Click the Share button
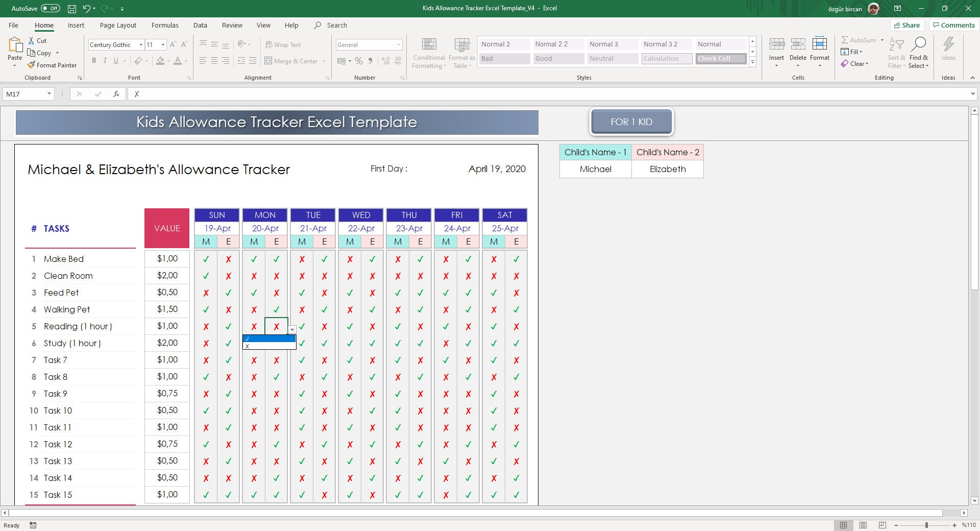 [x=907, y=25]
